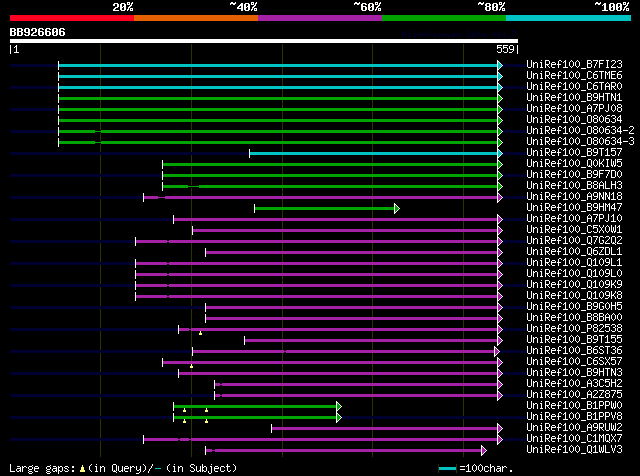Image resolution: width=640 pixels, height=476 pixels.
Task: Click the UniRef100_B9T155 hit name
Action: coord(574,340)
